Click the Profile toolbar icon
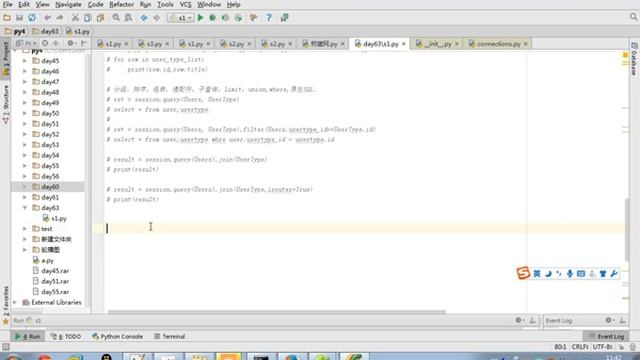The image size is (640, 360). point(238,18)
